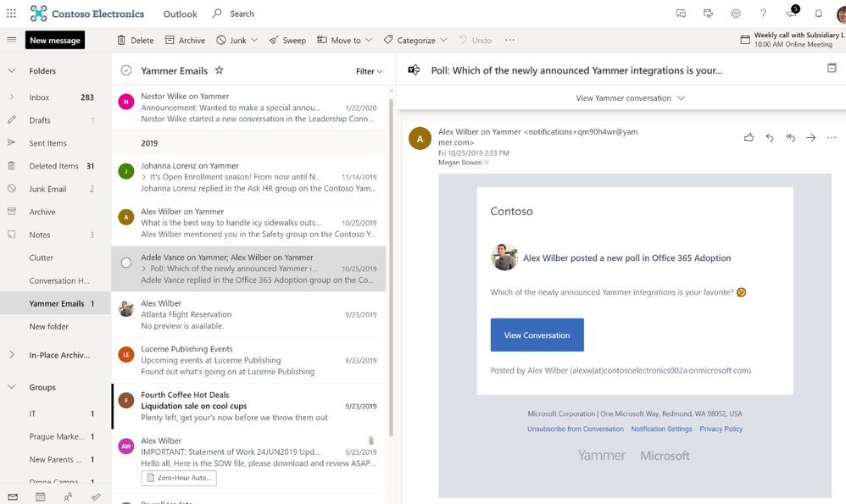This screenshot has height=504, width=846.
Task: Switch to Mail module at bottom
Action: (x=13, y=496)
